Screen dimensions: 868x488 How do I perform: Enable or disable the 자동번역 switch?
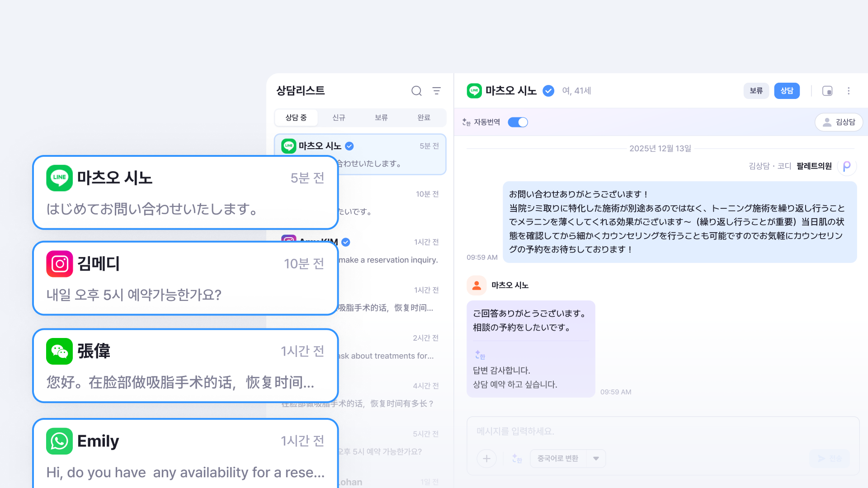pos(517,122)
